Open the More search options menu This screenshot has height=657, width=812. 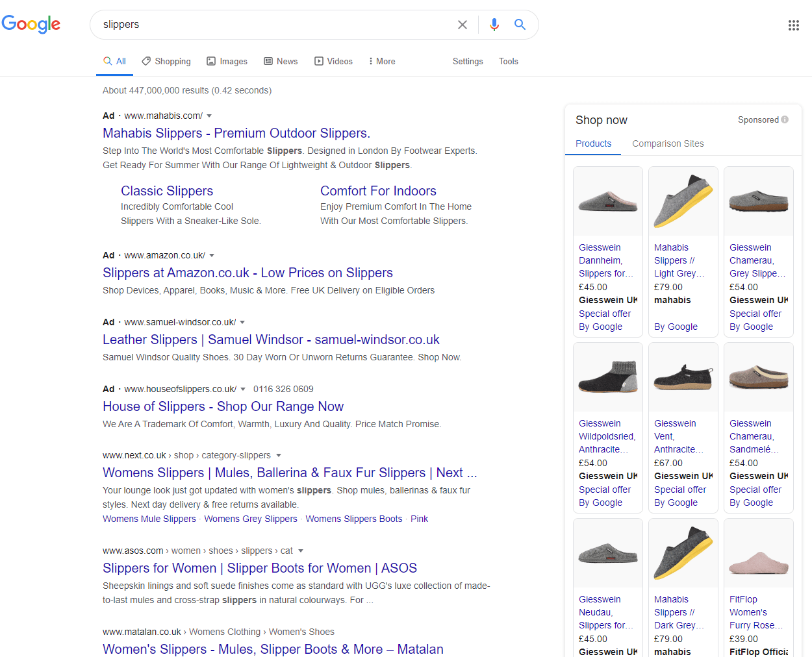tap(381, 61)
